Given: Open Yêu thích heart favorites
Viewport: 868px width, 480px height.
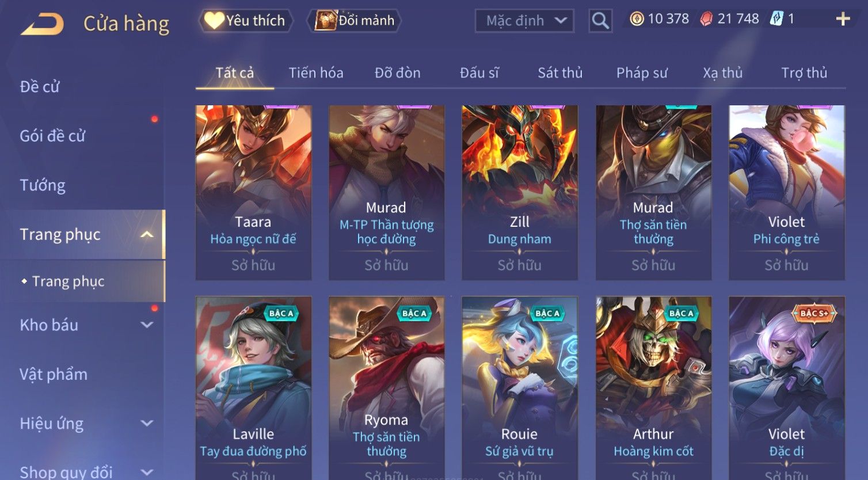Looking at the screenshot, I should [x=245, y=21].
